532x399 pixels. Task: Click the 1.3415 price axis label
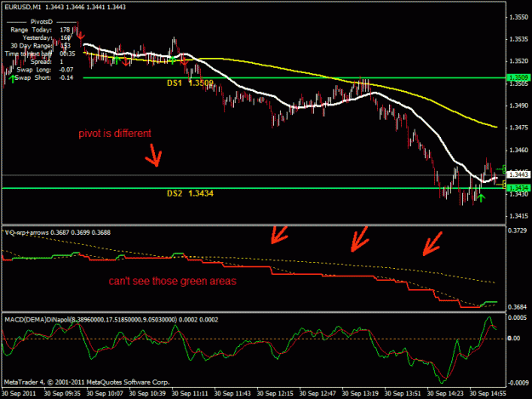518,216
